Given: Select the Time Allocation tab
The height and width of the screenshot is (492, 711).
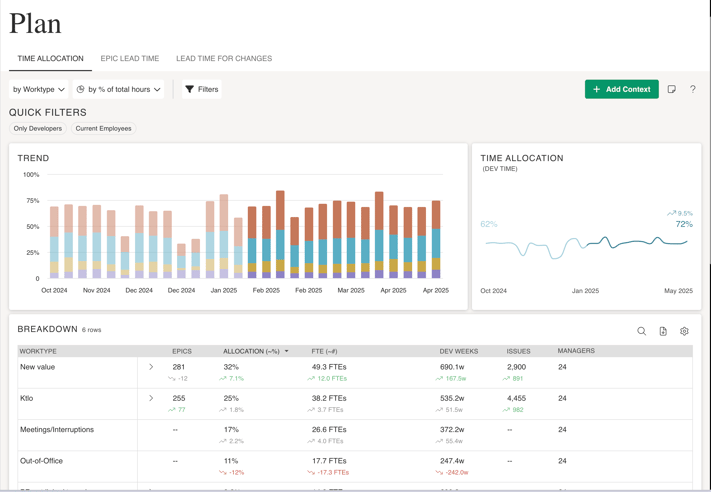Looking at the screenshot, I should [50, 59].
